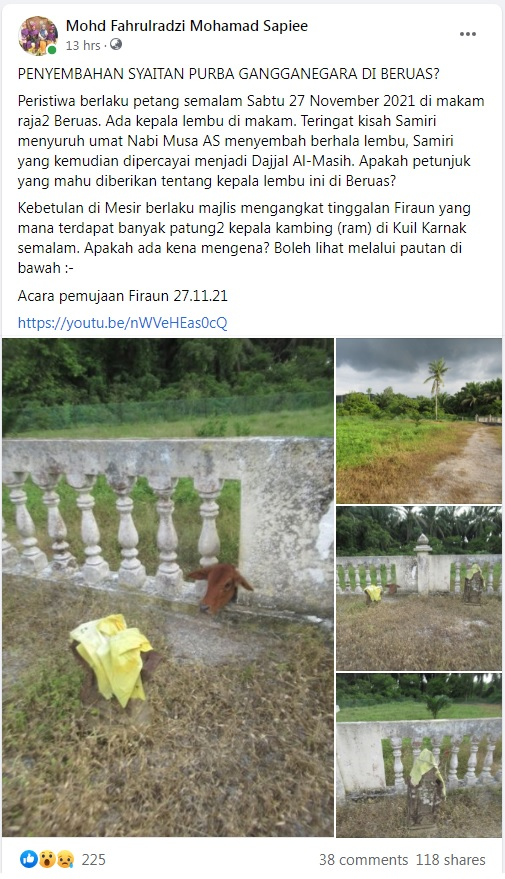Open the yellow-cloth tombstone by fence photo
Viewport: 505px width, 879px height.
tap(419, 755)
